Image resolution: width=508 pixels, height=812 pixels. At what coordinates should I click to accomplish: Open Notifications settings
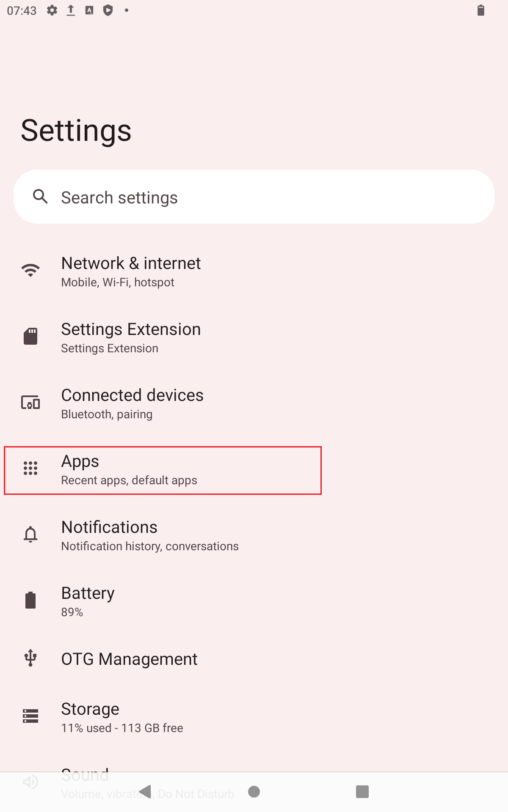pos(150,535)
